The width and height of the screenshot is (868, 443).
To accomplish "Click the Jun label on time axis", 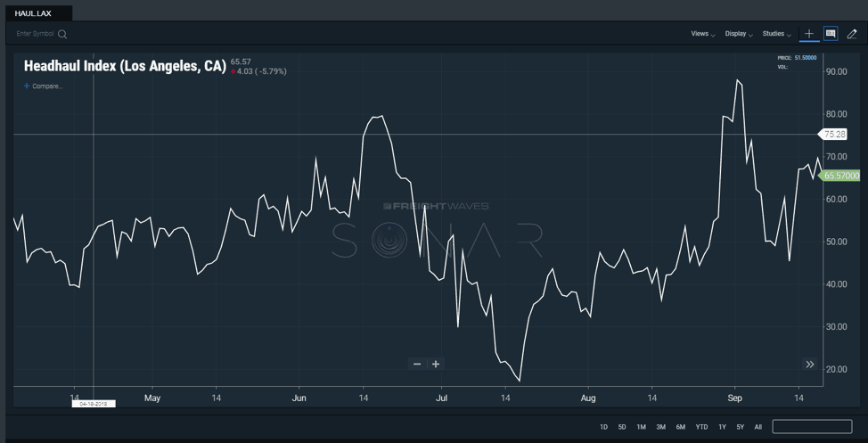I will click(x=299, y=398).
